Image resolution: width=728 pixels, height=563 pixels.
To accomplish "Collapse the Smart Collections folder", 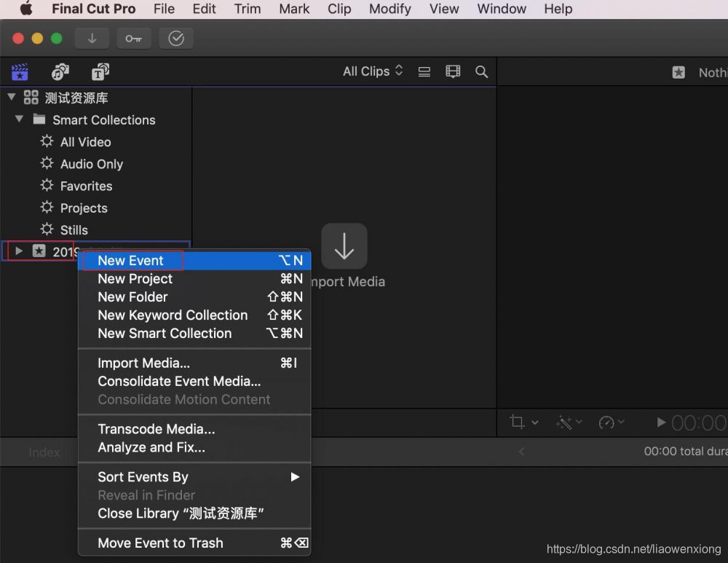I will 20,119.
